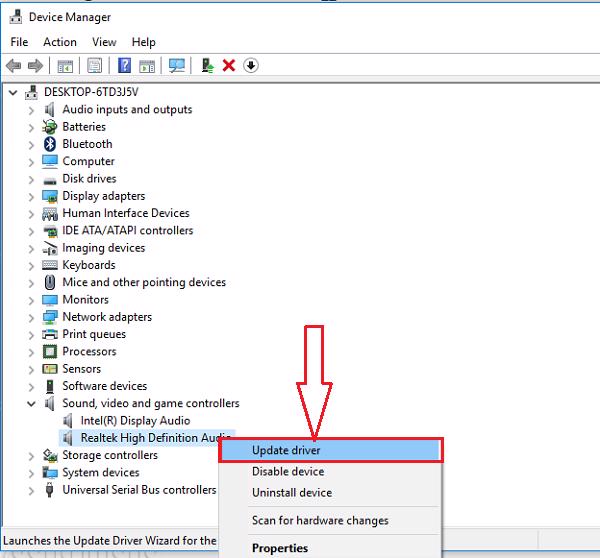The height and width of the screenshot is (558, 600).
Task: Click the Batteries category icon
Action: pos(50,127)
